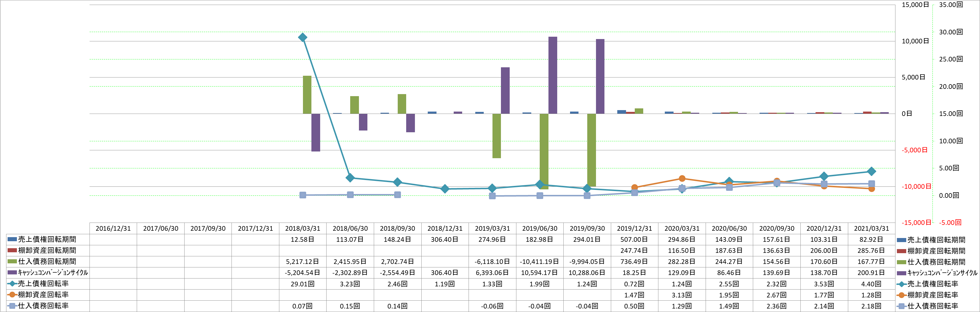Click the 10,594.17日 cell
The image size is (980, 312).
click(x=539, y=272)
